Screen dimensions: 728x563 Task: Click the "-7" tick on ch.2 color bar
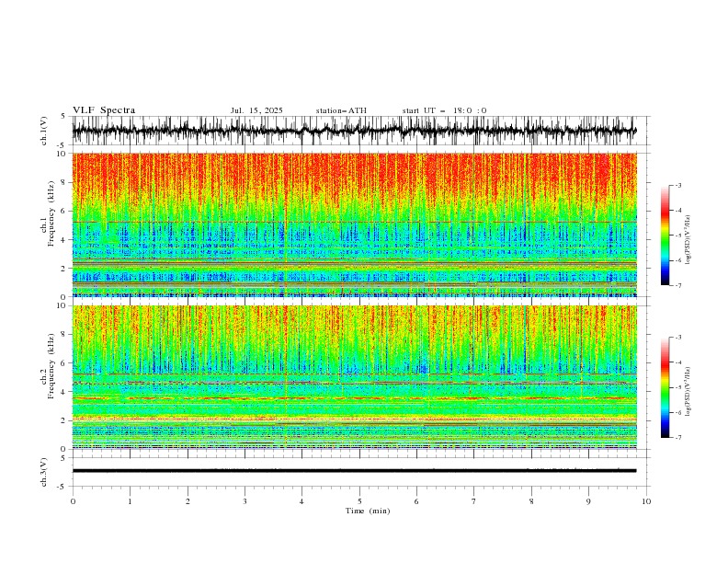point(678,437)
